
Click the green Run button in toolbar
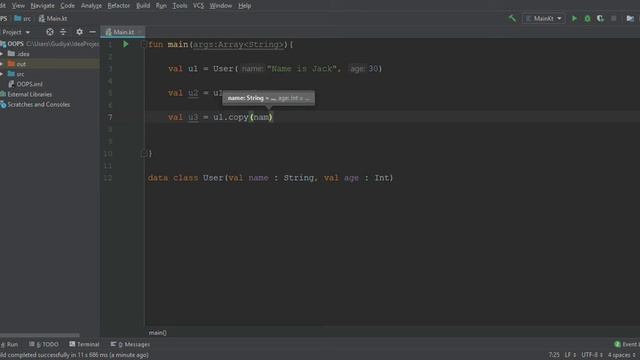574,18
